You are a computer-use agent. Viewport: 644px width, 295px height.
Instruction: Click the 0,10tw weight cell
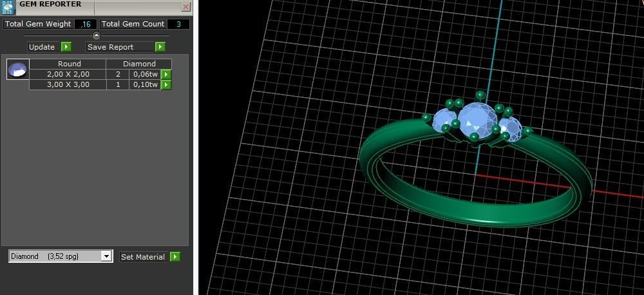pos(145,84)
